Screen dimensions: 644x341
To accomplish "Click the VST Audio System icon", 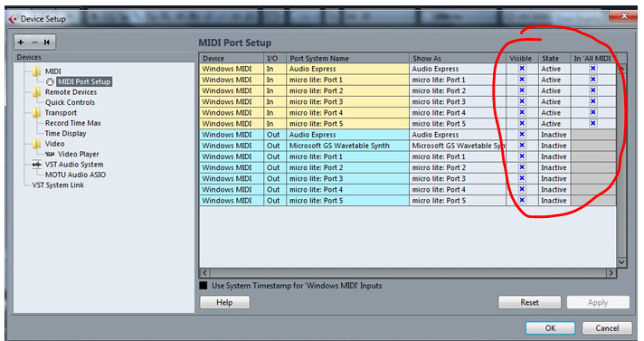I will 36,165.
